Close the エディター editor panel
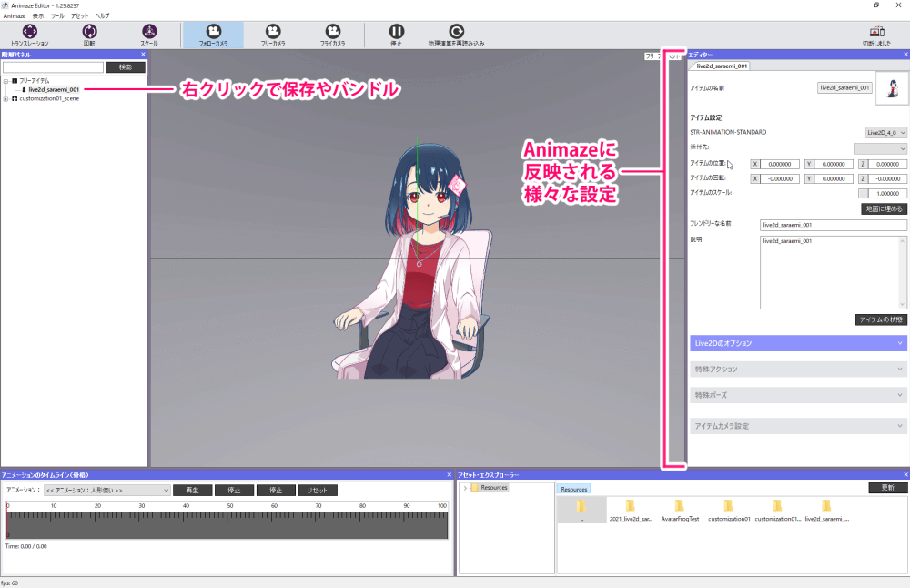 coord(905,55)
